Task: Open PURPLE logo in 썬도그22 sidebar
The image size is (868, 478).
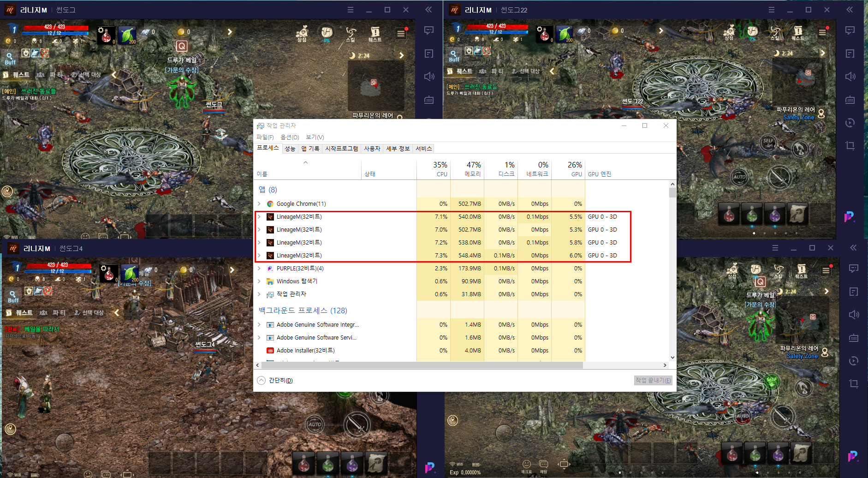Action: point(849,217)
